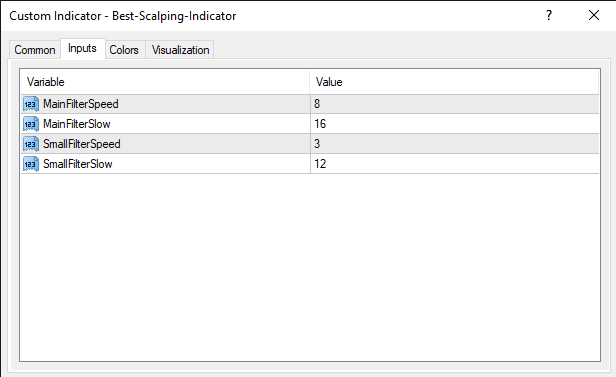
Task: Close the Custom Indicator dialog
Action: click(594, 16)
